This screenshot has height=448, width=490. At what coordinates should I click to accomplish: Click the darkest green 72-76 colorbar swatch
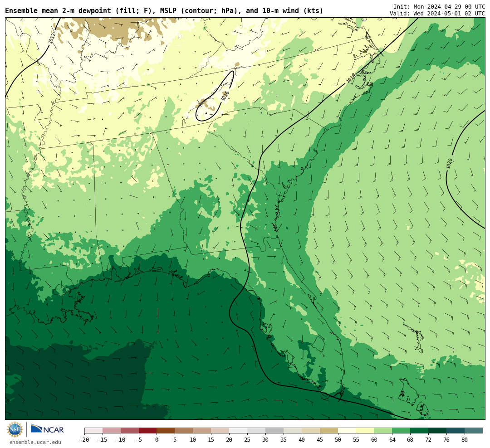click(437, 430)
